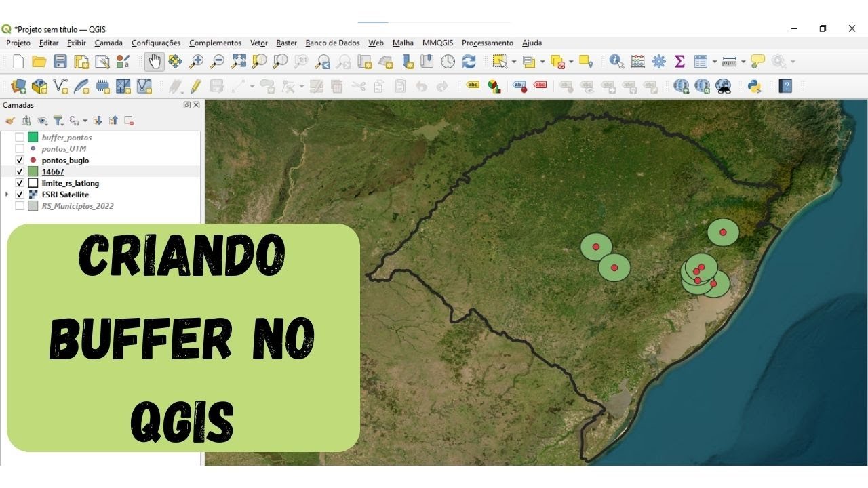Screen dimensions: 868x488
Task: Activate the Identify Features tool
Action: [616, 62]
